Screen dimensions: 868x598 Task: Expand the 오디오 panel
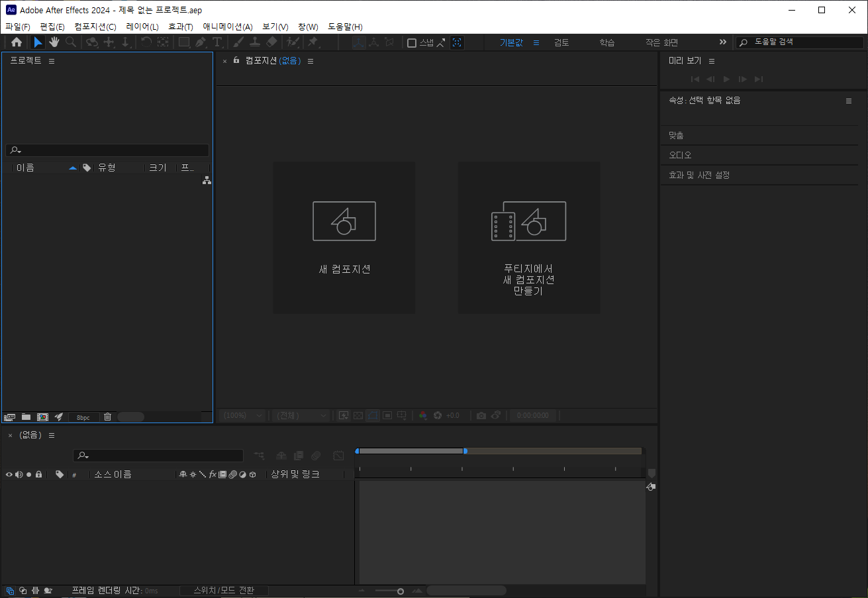[x=680, y=155]
